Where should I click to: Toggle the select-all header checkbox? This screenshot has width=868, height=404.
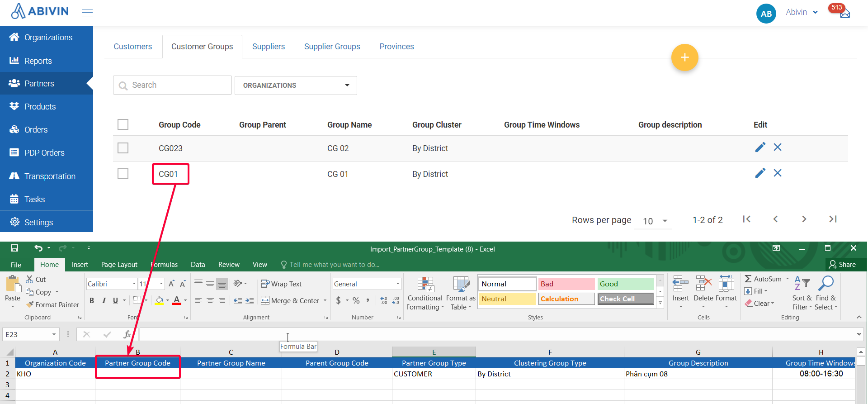coord(123,124)
